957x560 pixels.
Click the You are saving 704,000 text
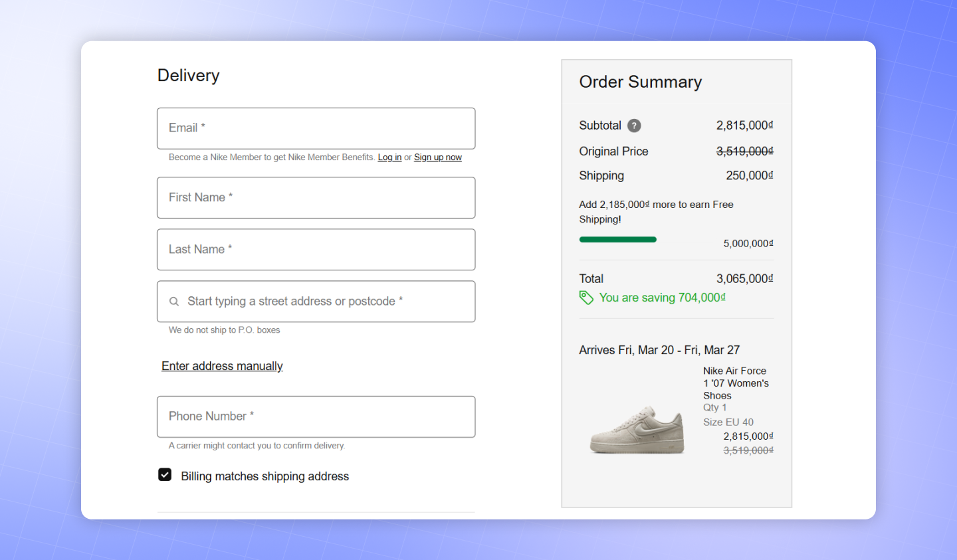coord(662,298)
